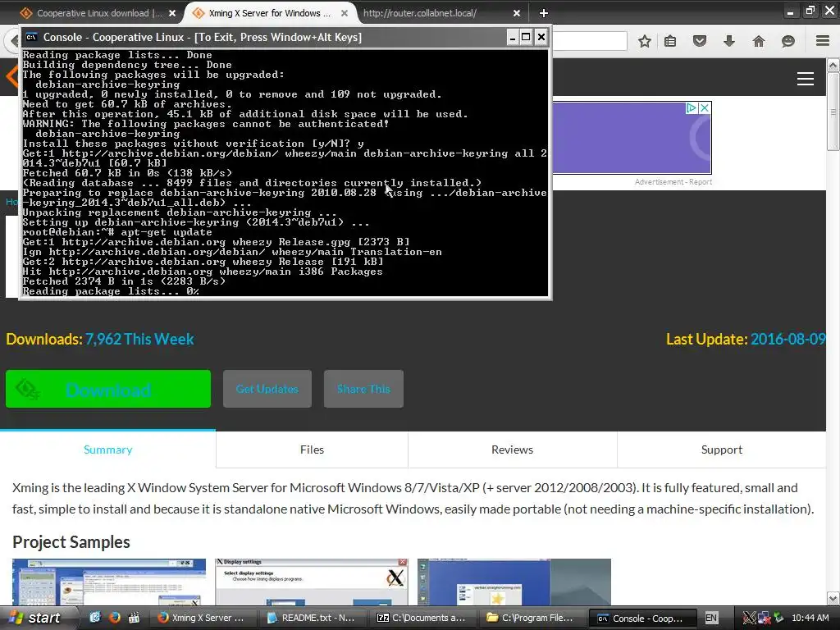Open the downloads arrow in Firefox's toolbar
The height and width of the screenshot is (630, 840).
[x=729, y=41]
